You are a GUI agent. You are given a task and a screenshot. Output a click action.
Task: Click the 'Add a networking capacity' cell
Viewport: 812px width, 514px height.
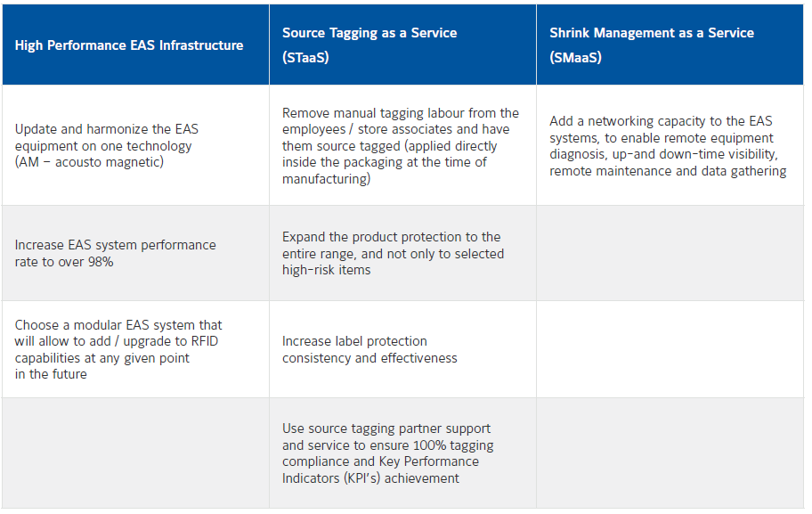tap(668, 145)
